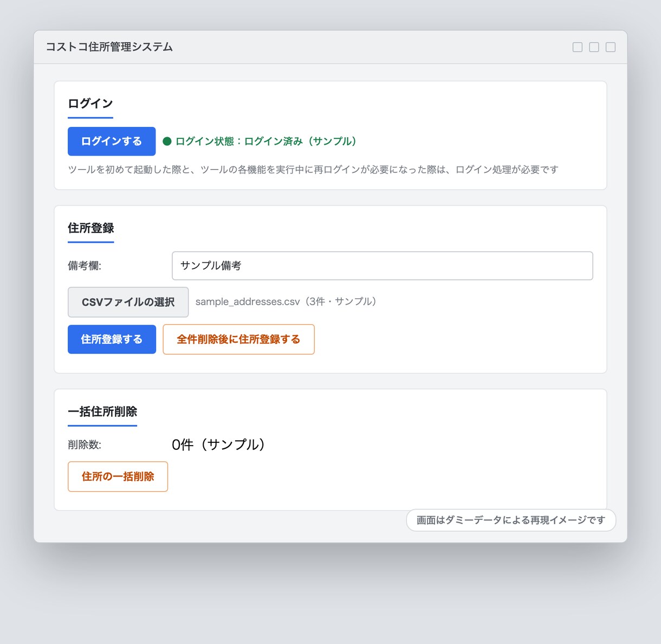Click the 住所の一括削除 button
This screenshot has height=644, width=661.
tap(118, 476)
